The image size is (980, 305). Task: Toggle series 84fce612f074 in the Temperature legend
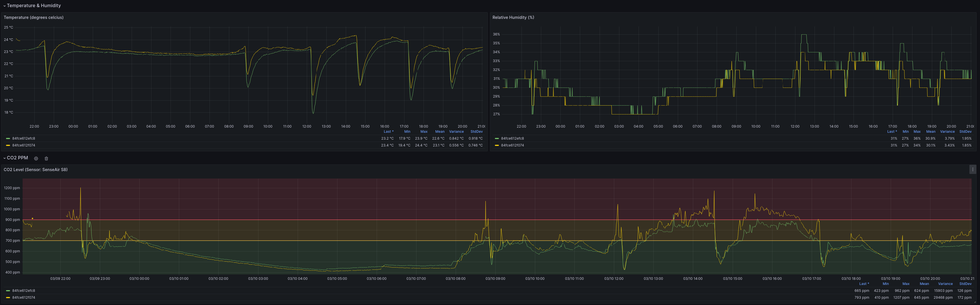click(23, 145)
